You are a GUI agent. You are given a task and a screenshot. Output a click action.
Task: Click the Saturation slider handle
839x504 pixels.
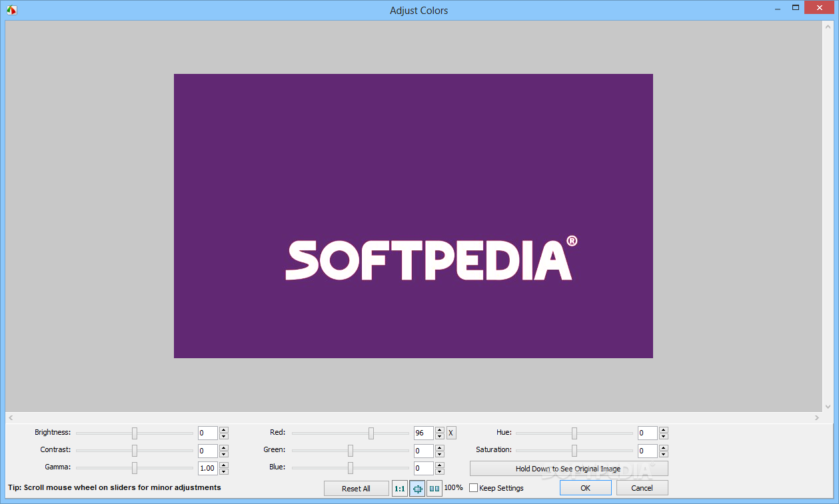pyautogui.click(x=574, y=450)
